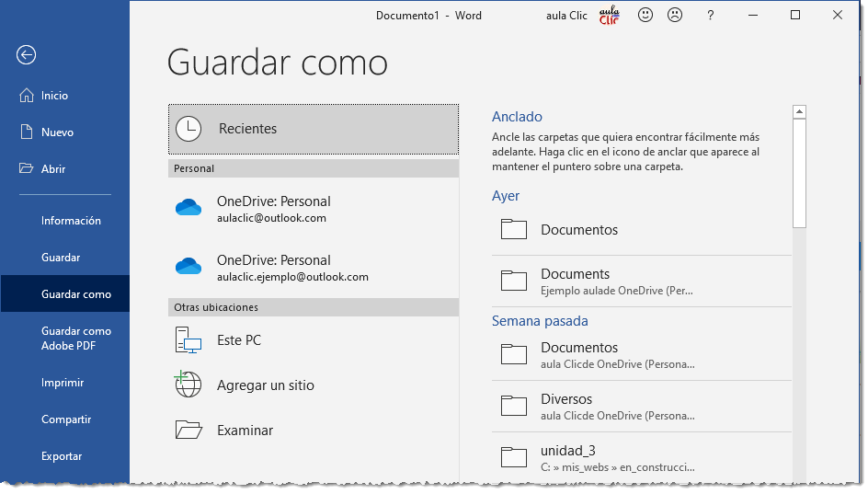This screenshot has width=868, height=494.
Task: Click the sad face feedback icon
Action: [x=675, y=15]
